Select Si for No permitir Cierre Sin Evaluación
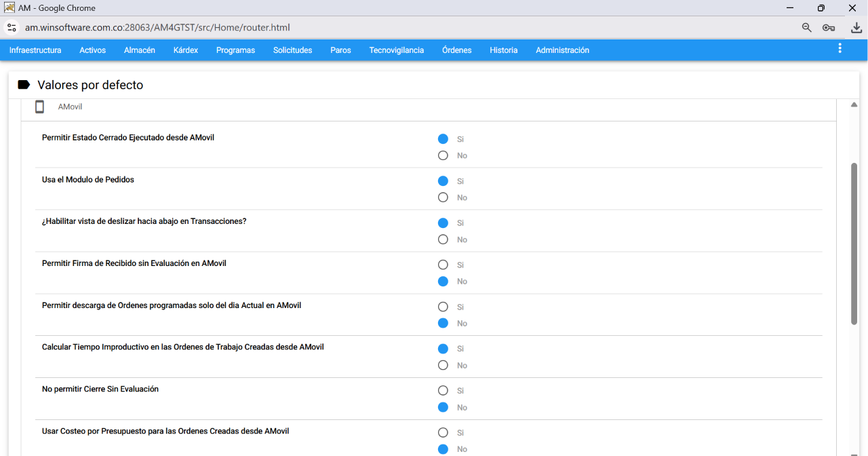The width and height of the screenshot is (868, 456). click(443, 391)
